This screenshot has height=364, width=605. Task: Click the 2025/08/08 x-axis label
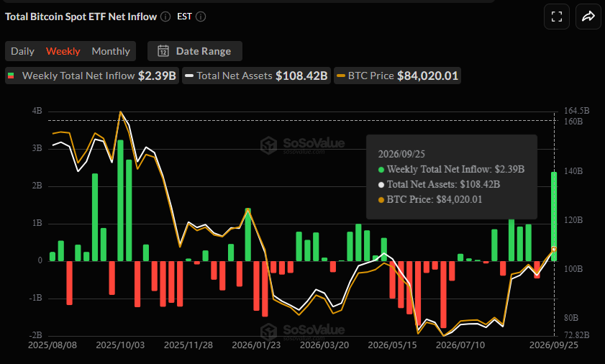[x=53, y=345]
